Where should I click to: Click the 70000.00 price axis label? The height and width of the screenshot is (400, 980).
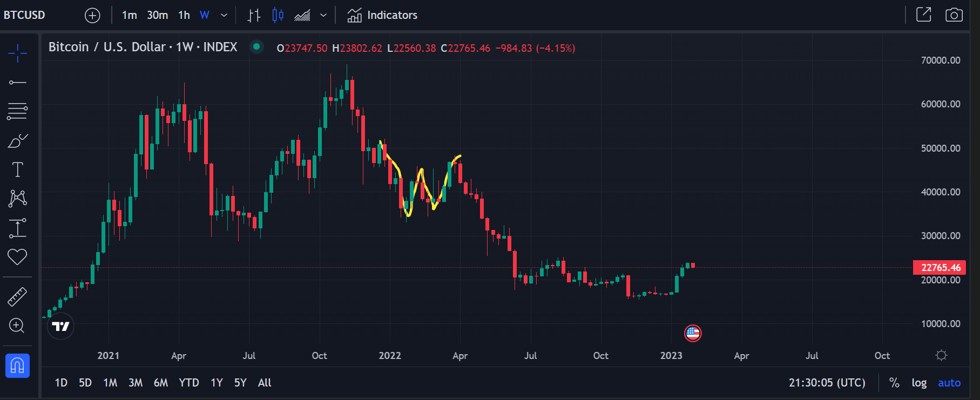point(940,60)
